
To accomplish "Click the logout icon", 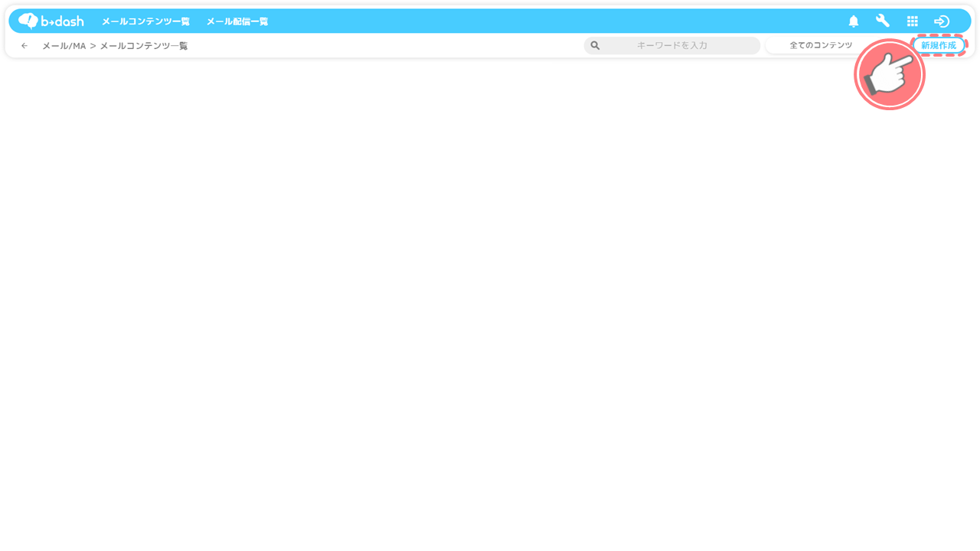I will 942,21.
